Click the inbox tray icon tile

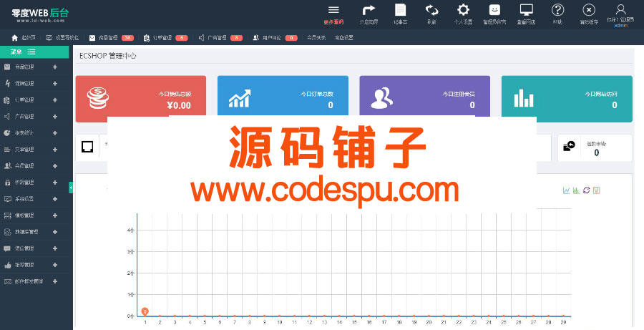pos(87,147)
